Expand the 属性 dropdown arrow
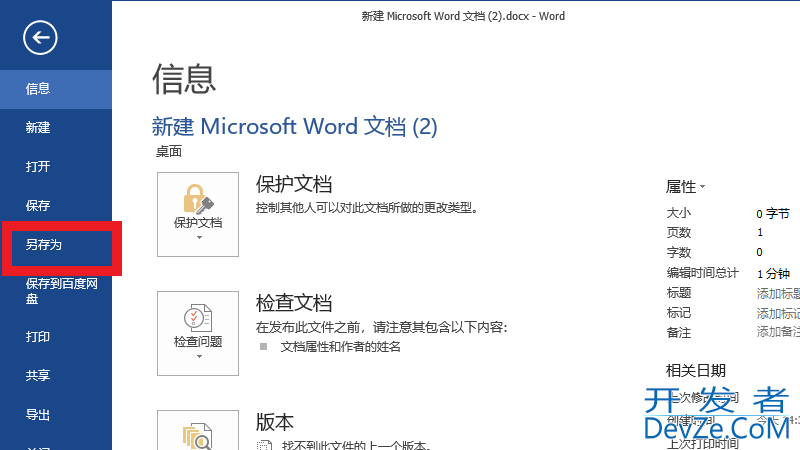Viewport: 800px width, 450px height. click(x=703, y=187)
